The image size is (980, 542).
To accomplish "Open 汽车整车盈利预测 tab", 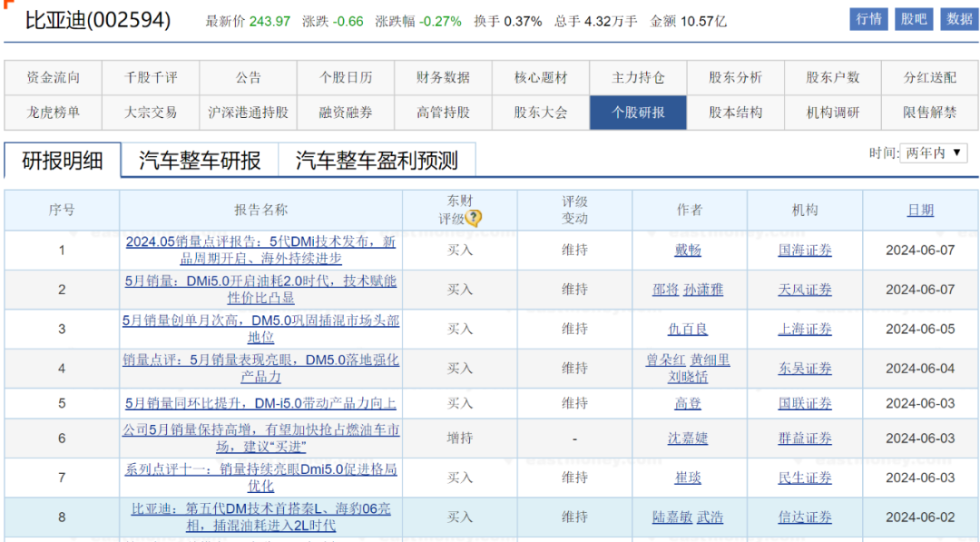I will click(x=377, y=160).
